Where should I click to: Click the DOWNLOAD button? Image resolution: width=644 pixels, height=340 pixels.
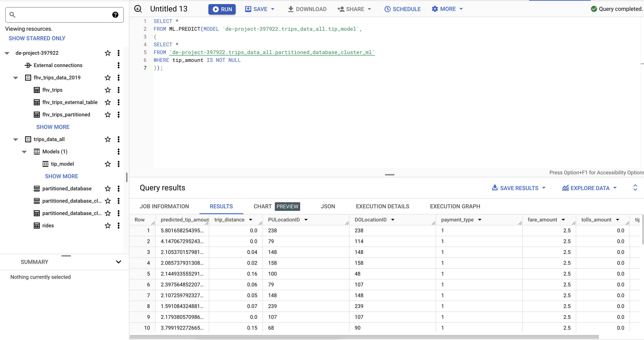pyautogui.click(x=307, y=9)
